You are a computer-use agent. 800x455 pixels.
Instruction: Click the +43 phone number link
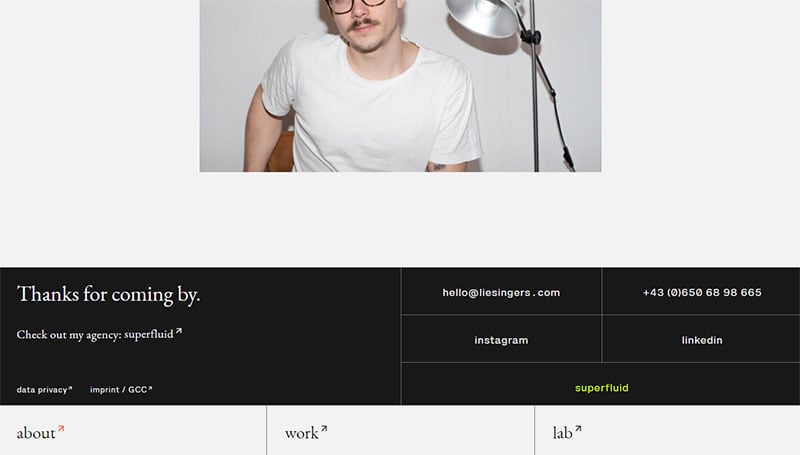click(702, 292)
